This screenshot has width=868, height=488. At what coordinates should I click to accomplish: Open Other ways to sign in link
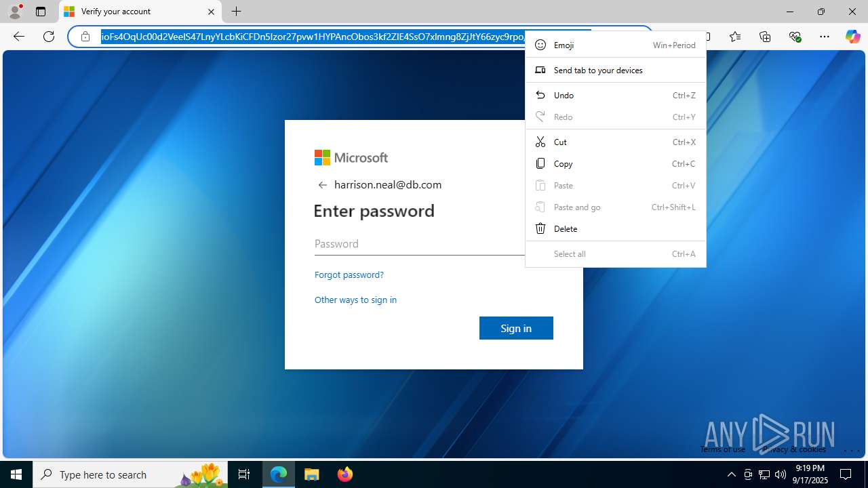355,300
